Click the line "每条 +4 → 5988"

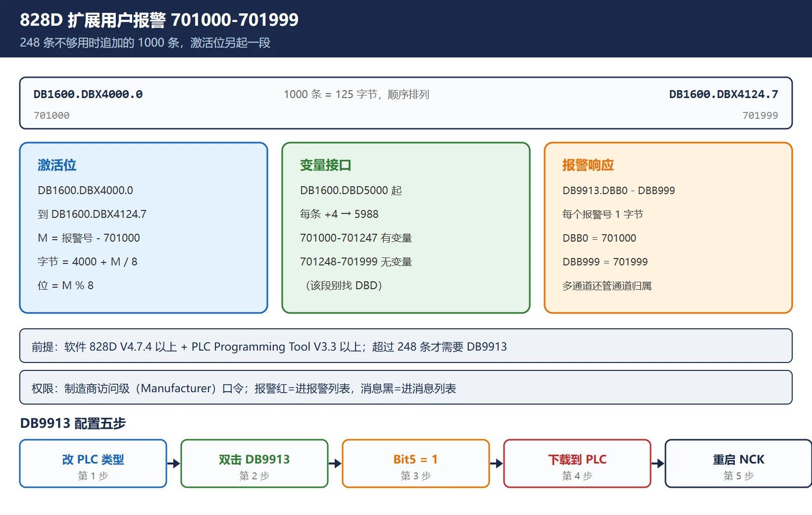tap(339, 214)
